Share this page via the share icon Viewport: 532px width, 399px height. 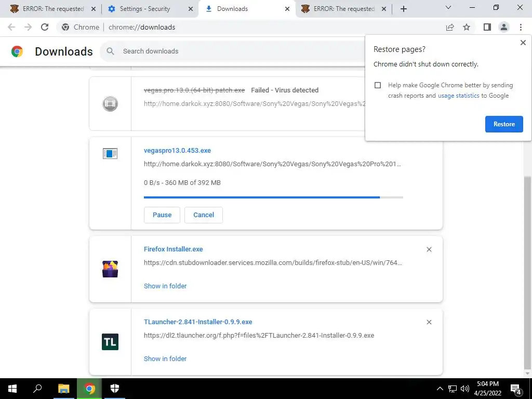(450, 27)
